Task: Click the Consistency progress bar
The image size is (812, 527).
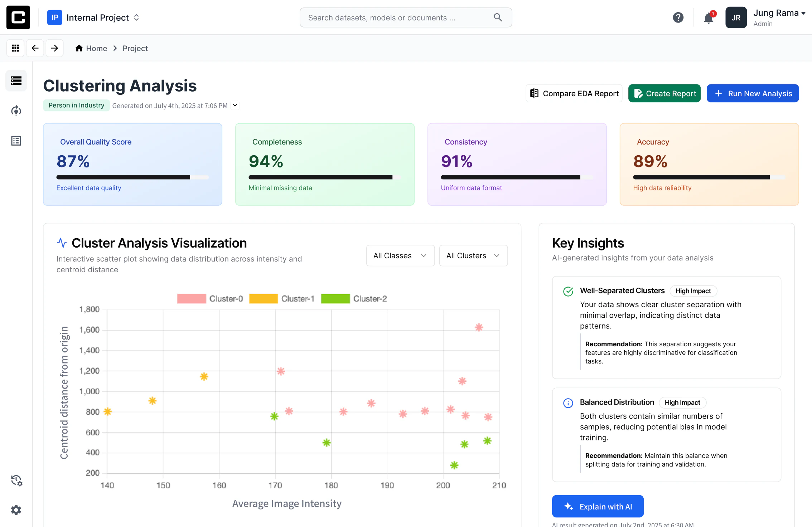Action: tap(517, 177)
